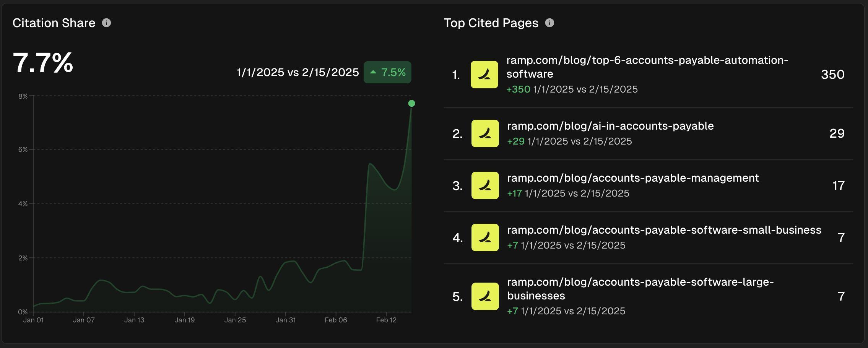Image resolution: width=868 pixels, height=348 pixels.
Task: Click the info icon beside Top Cited Pages
Action: 549,23
